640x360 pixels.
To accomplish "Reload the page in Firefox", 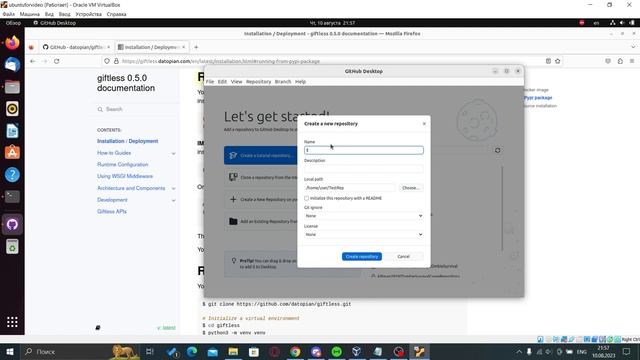I will 57,61.
